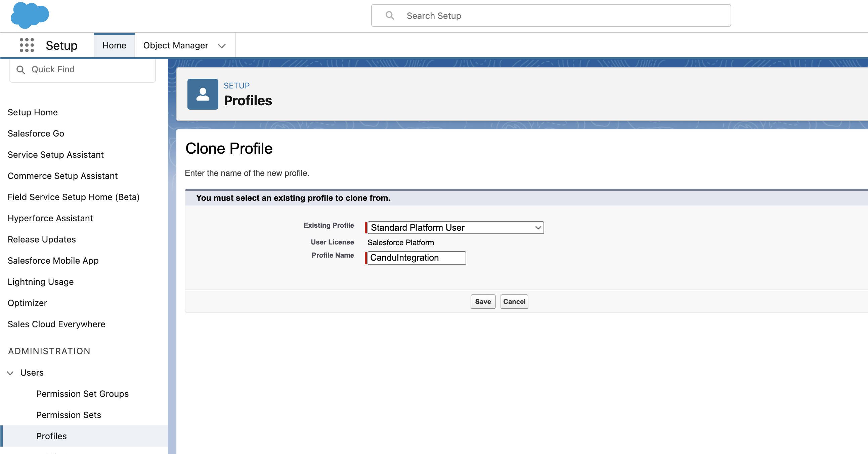Open the Object Manager tab

(176, 45)
